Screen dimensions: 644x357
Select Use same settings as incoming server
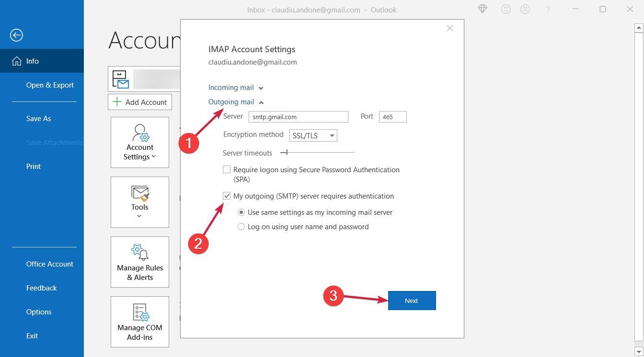(241, 212)
